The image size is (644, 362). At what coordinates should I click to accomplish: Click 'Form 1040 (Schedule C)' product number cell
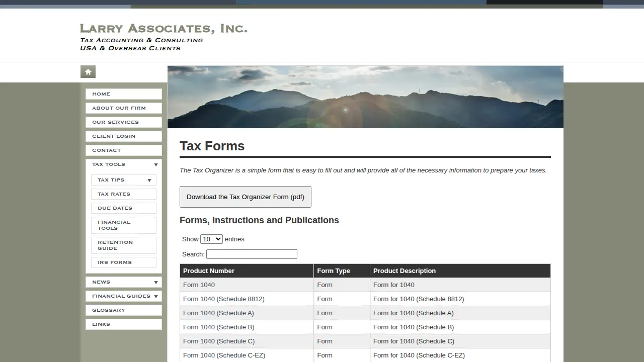pos(247,341)
